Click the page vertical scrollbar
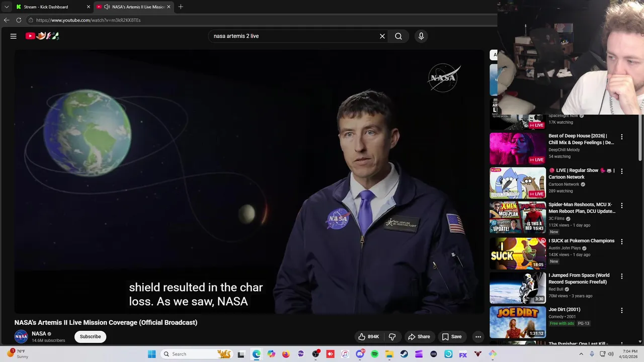 point(640,138)
